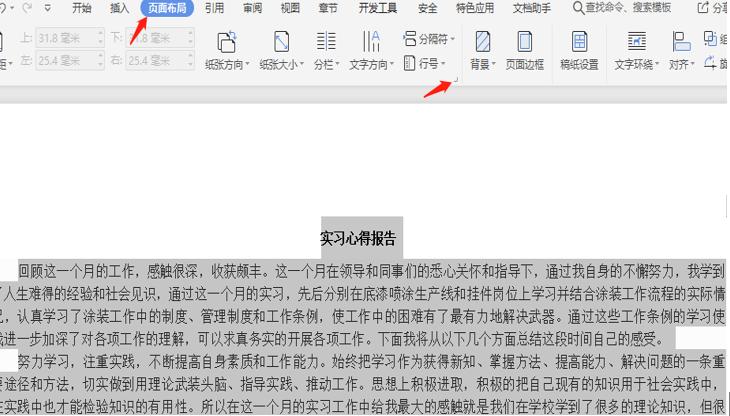Click the 查找命令 search box
This screenshot has height=416, width=730.
point(622,7)
